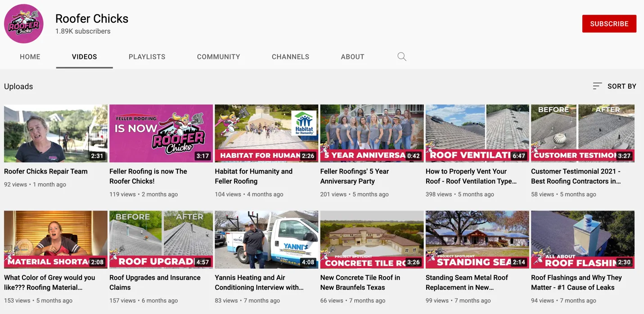Click the 0:42 duration badge

[413, 156]
